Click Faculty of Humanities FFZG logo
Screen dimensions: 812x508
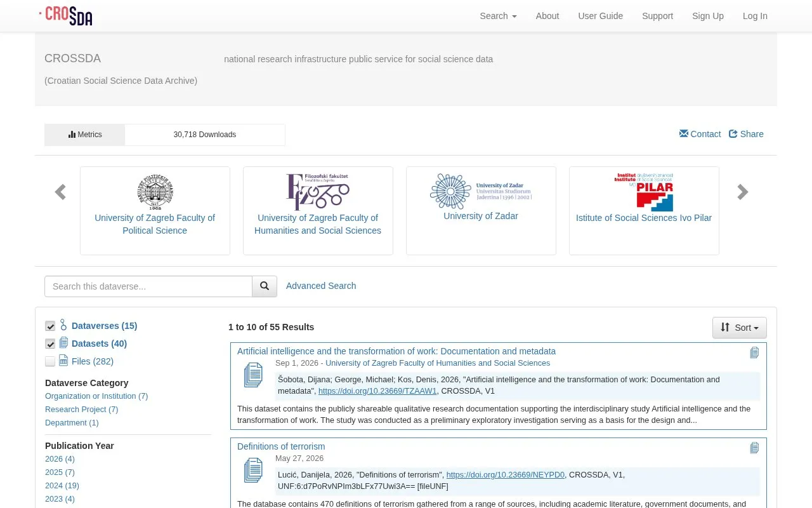coord(318,192)
